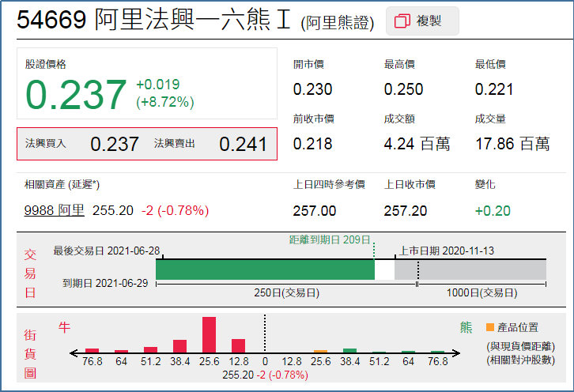The image size is (574, 392).
Task: Open the 9988 阿里 underlying asset link
Action: (x=55, y=210)
